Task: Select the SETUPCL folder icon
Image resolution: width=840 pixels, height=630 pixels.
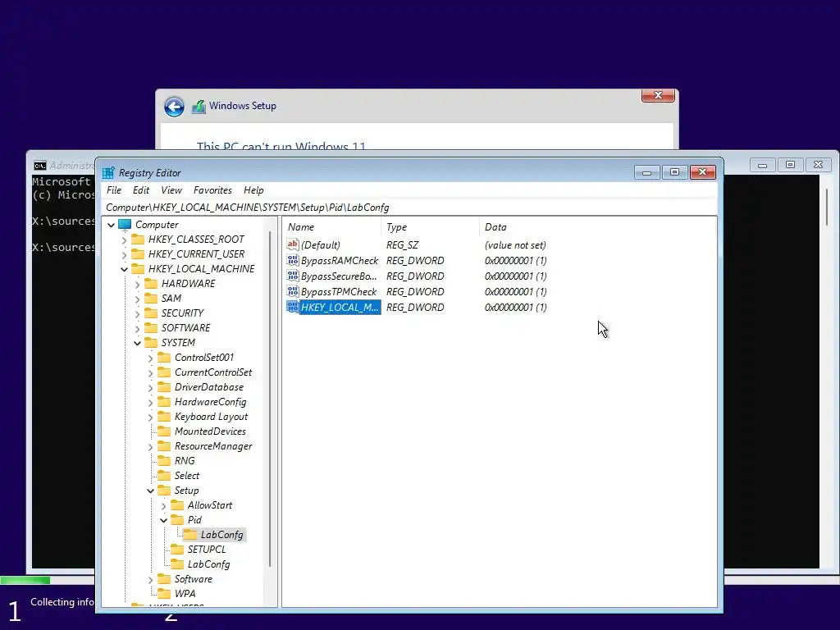Action: coord(177,550)
